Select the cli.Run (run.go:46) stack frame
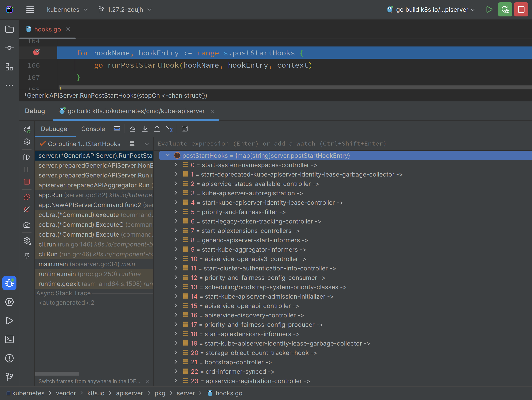532x400 pixels. 94,254
